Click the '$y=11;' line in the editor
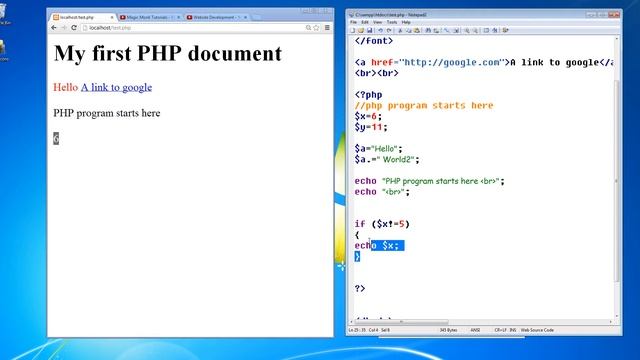The width and height of the screenshot is (640, 360). (371, 127)
